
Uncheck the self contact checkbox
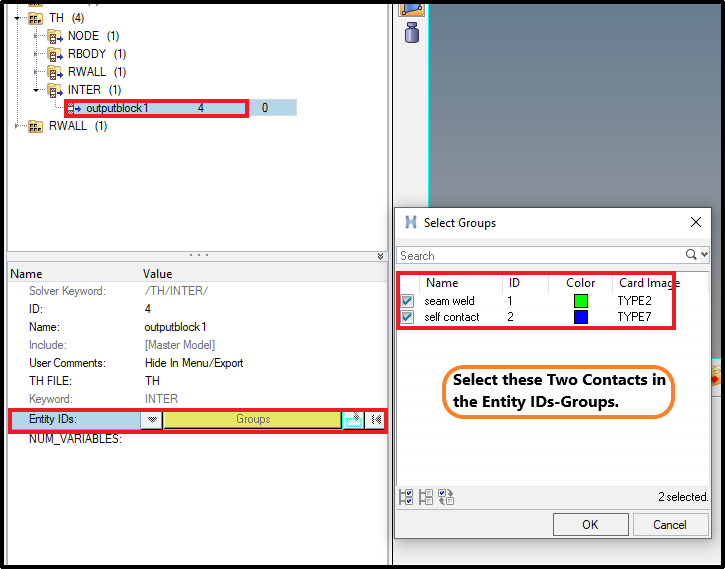click(x=407, y=318)
